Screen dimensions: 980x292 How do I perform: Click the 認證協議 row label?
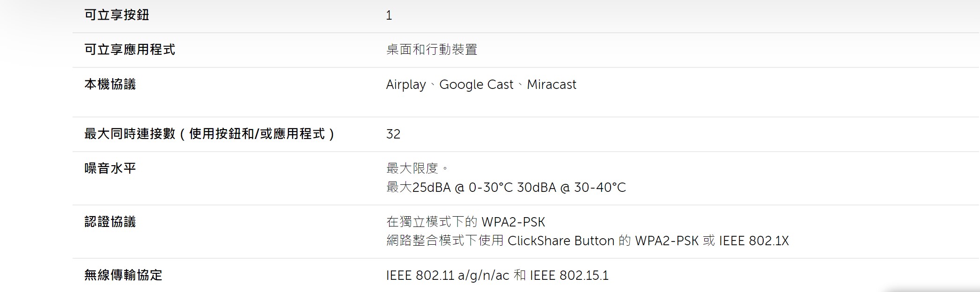110,222
